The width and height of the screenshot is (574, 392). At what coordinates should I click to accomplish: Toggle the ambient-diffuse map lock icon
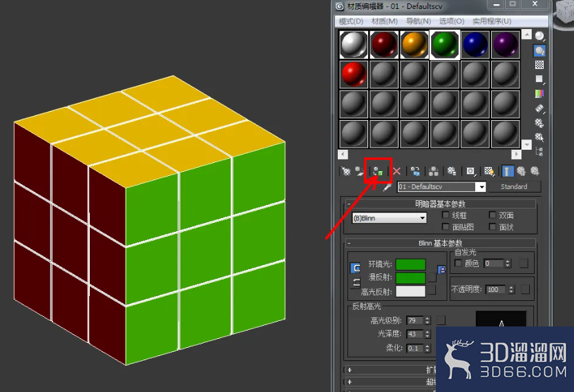click(x=442, y=270)
